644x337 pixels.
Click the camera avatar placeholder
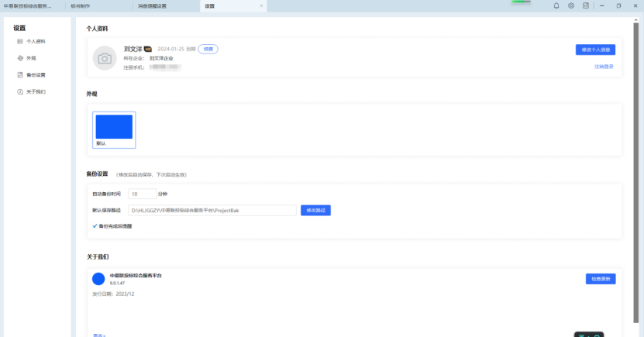tap(104, 58)
